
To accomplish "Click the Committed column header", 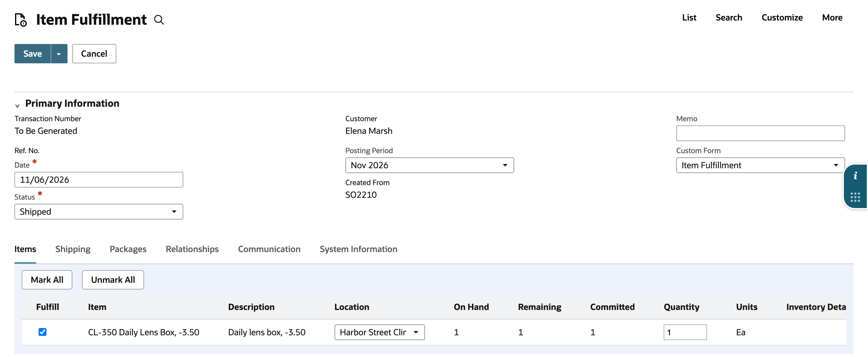I will coord(612,307).
